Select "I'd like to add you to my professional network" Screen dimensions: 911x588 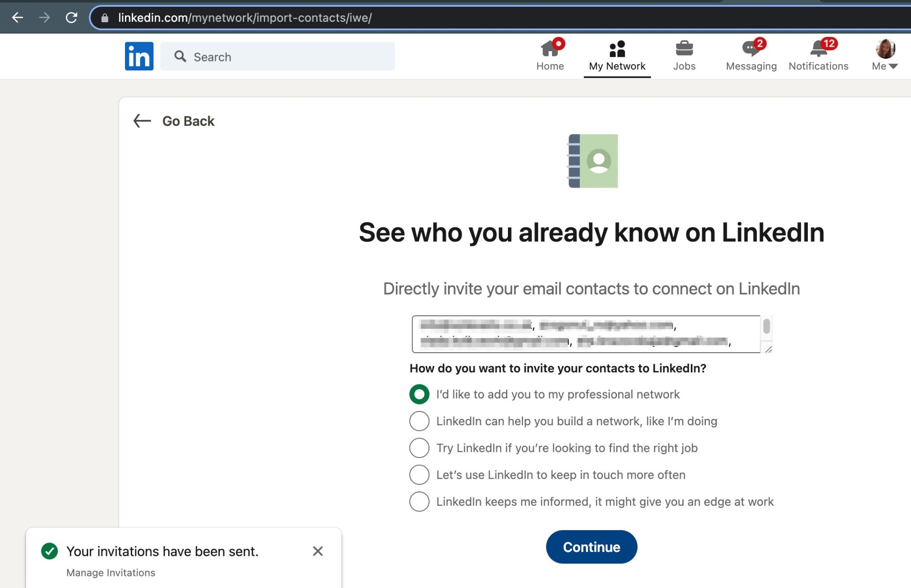(x=419, y=394)
